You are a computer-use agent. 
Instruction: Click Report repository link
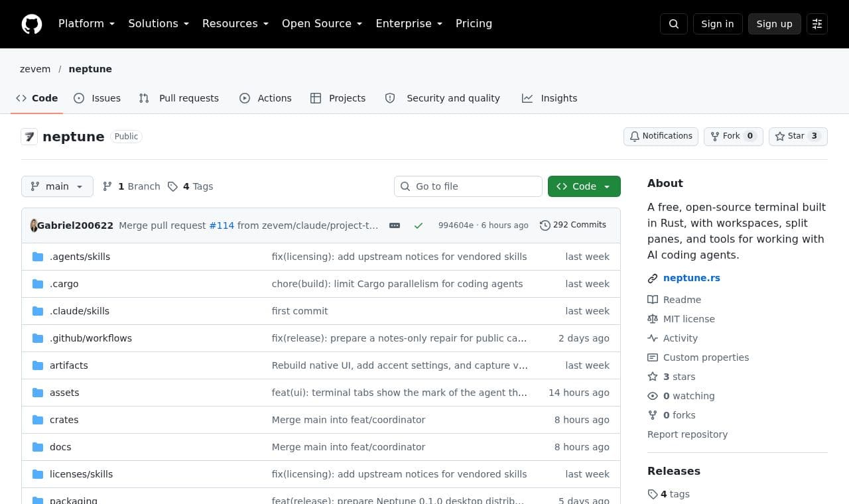687,434
